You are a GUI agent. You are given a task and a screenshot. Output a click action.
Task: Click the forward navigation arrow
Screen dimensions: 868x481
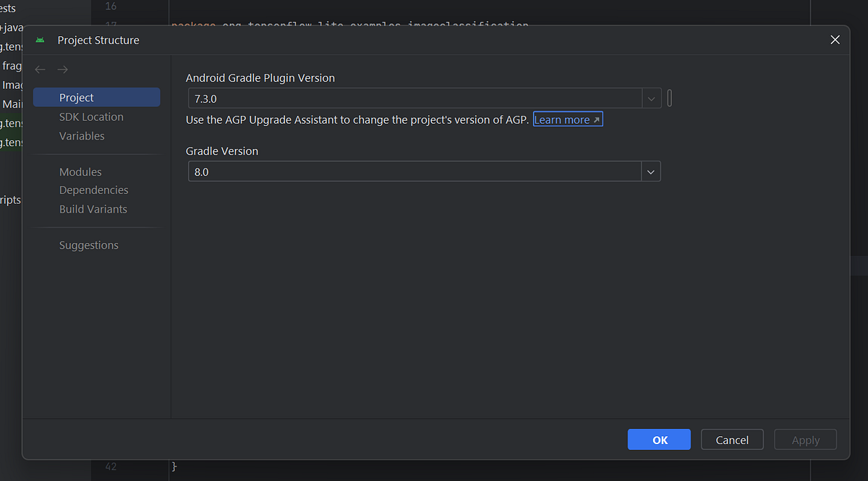63,69
